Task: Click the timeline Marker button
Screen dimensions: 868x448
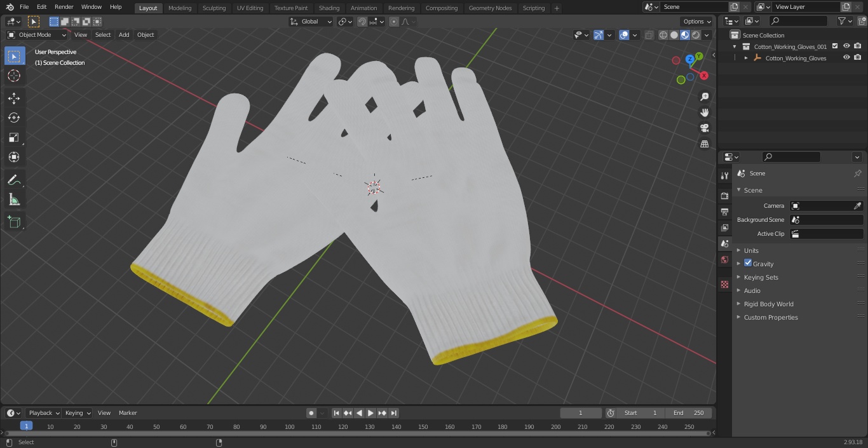Action: (x=128, y=413)
